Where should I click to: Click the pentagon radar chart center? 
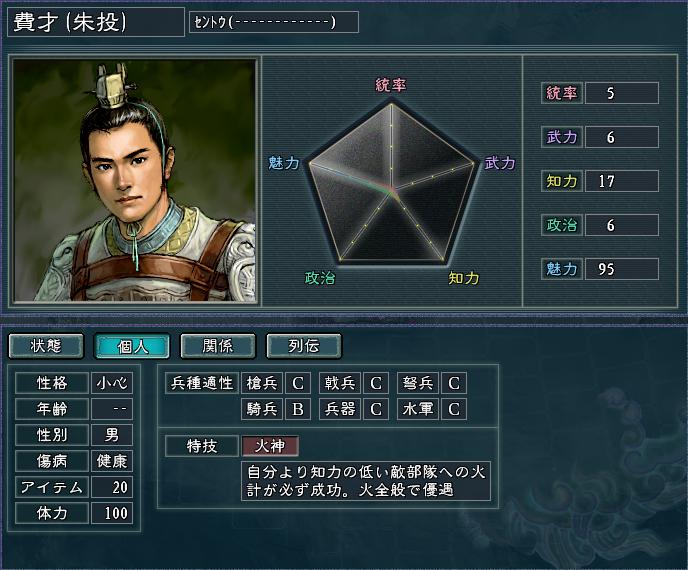tap(391, 189)
